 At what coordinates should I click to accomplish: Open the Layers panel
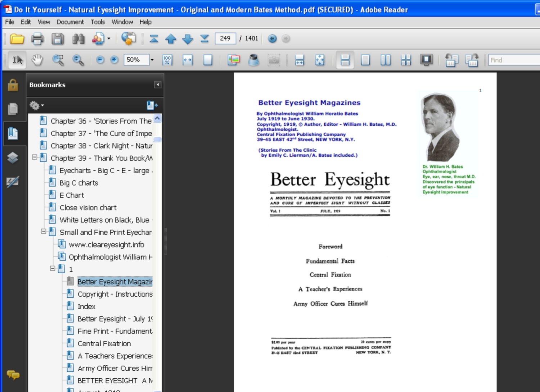point(13,158)
